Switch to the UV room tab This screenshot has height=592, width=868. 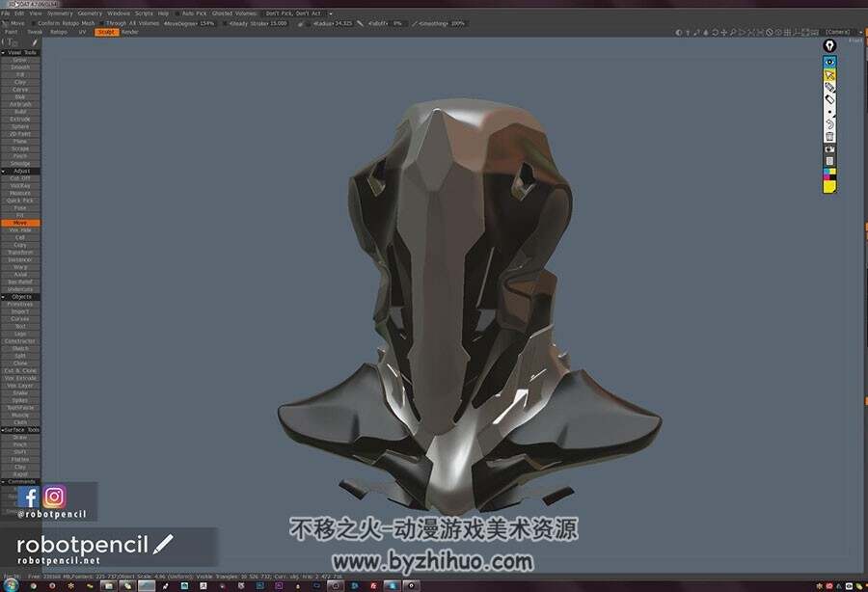pyautogui.click(x=83, y=32)
